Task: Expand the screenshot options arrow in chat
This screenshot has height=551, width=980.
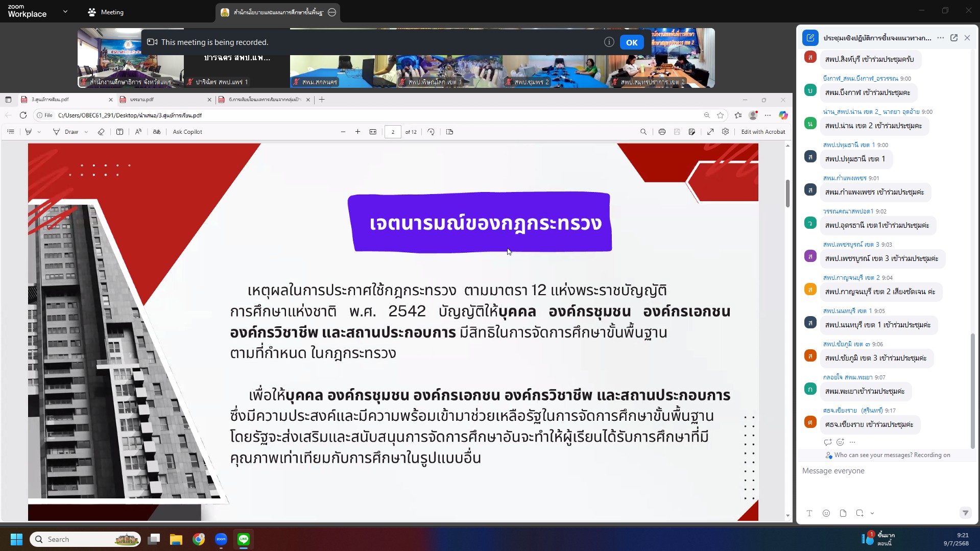Action: 872,514
